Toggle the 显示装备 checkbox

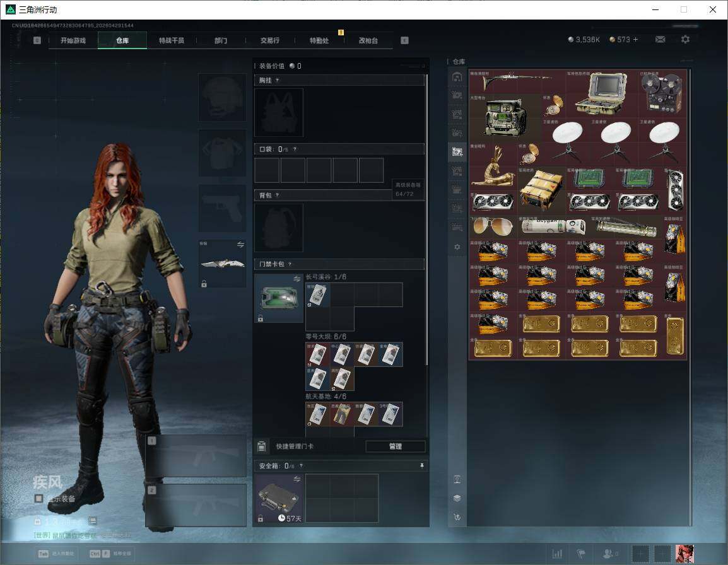click(x=39, y=499)
